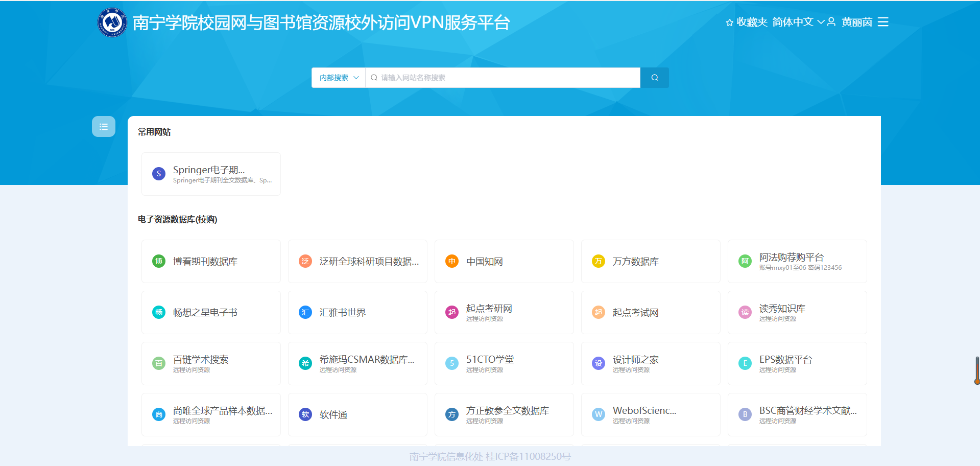
Task: Open 起点考试网 link
Action: tap(636, 312)
